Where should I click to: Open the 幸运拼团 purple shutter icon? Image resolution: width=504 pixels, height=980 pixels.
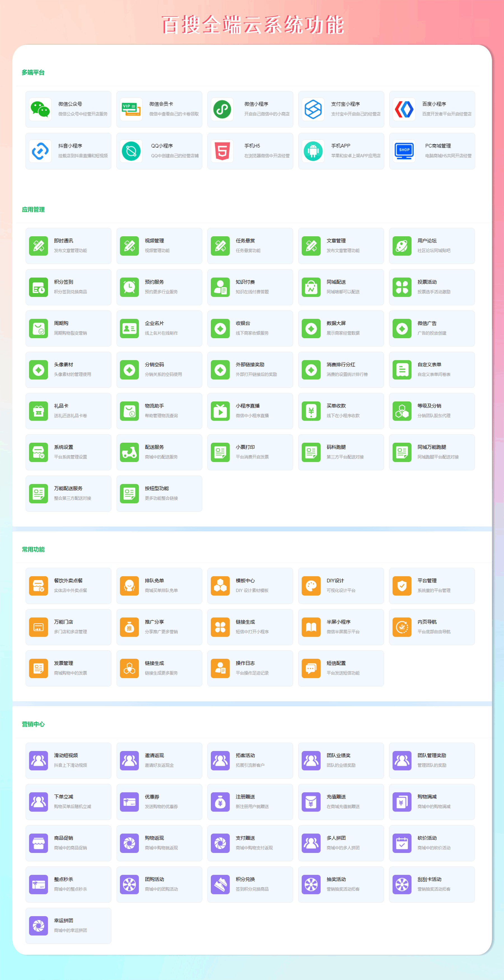point(38,926)
